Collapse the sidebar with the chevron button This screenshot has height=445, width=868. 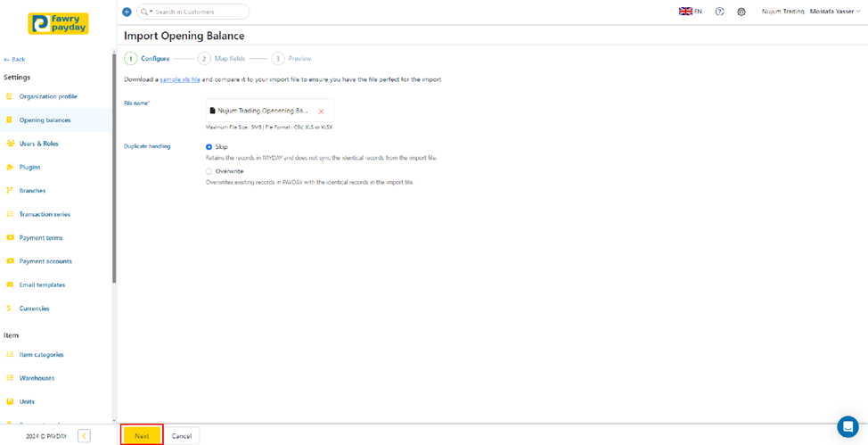point(84,436)
